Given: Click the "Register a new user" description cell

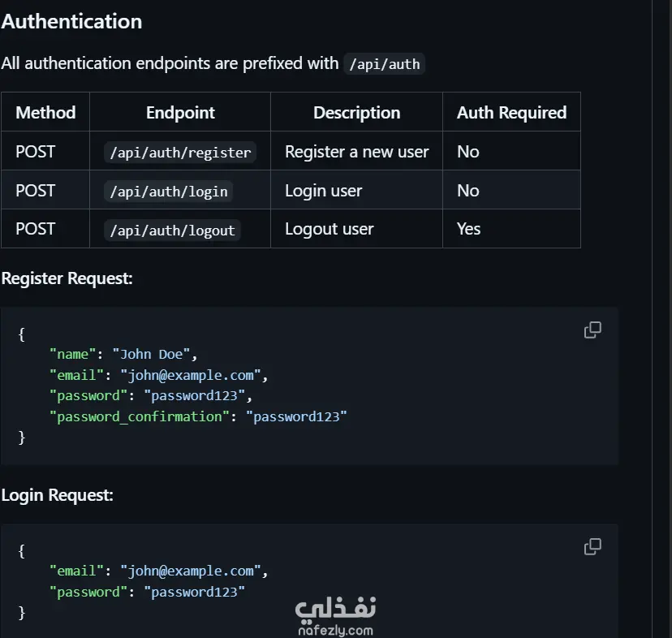Looking at the screenshot, I should click(x=356, y=152).
